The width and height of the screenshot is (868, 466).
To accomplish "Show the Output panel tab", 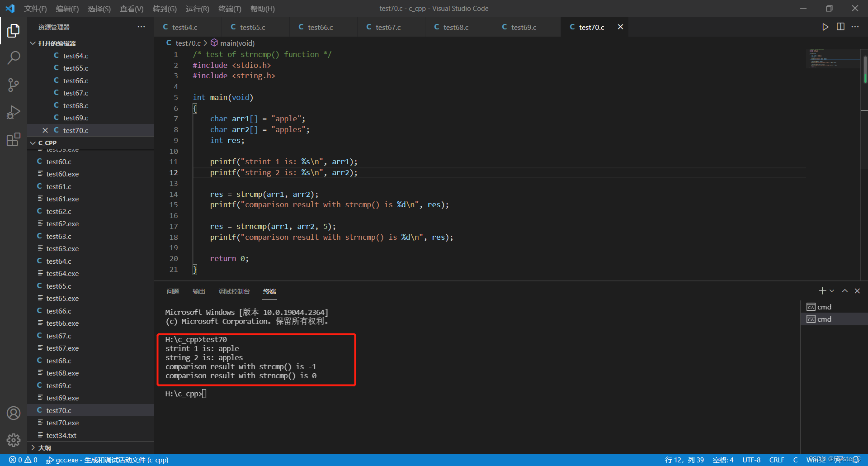I will [199, 291].
